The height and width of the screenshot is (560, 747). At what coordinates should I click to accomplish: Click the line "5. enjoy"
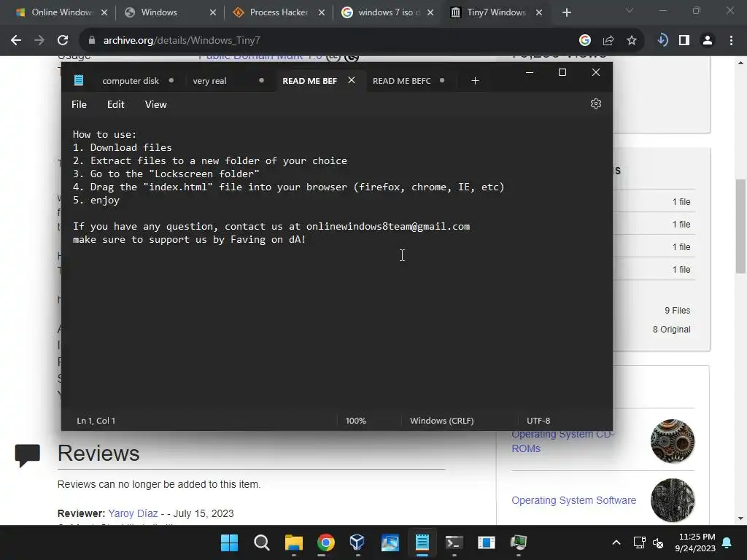tap(96, 201)
